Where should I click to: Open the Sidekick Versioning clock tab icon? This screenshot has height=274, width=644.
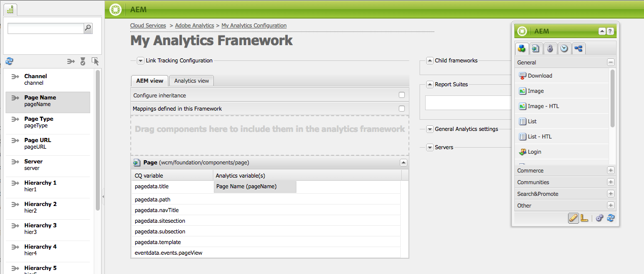(x=564, y=49)
